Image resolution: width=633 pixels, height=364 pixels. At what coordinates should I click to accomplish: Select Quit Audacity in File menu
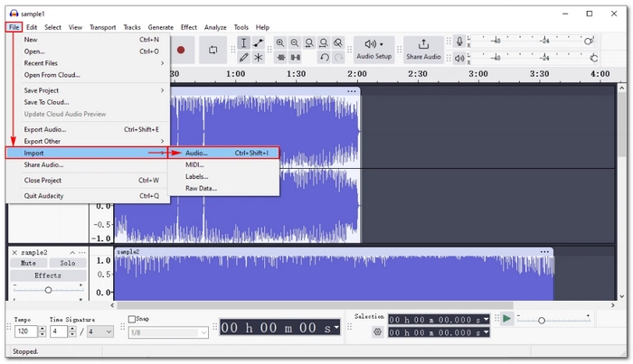88,196
